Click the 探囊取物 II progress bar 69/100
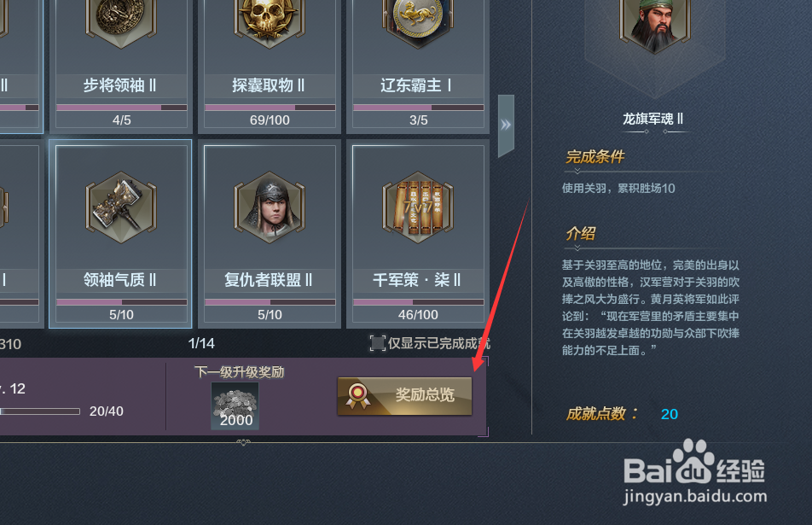 270,108
